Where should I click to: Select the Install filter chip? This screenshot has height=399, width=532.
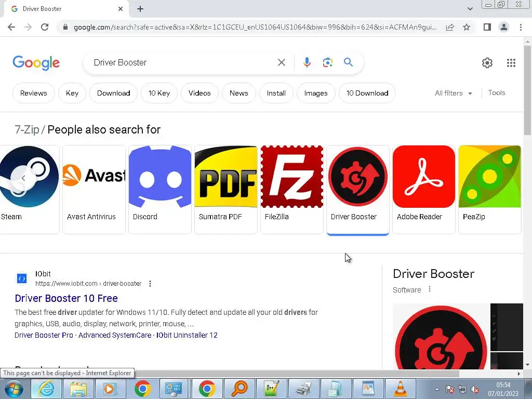pos(276,93)
